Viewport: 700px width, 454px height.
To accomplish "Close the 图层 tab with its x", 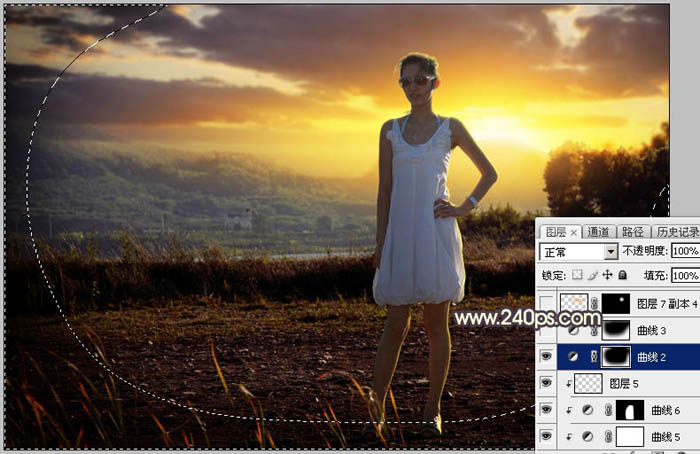I will pyautogui.click(x=574, y=232).
